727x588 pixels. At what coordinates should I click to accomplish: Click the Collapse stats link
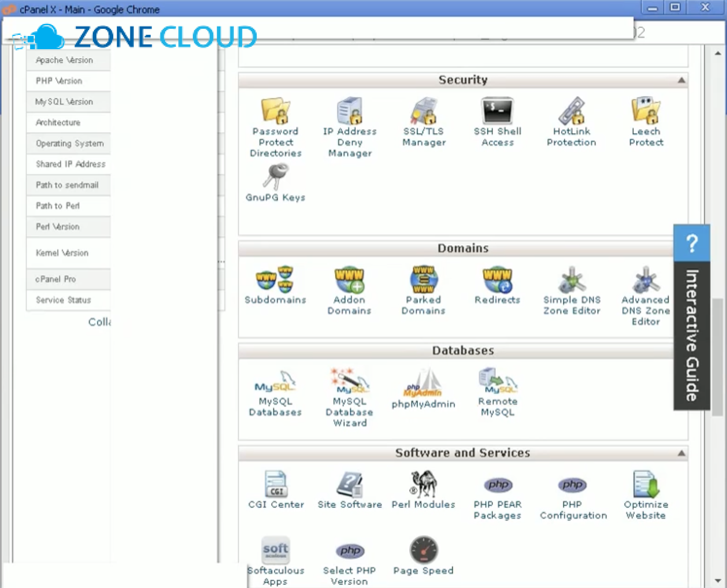coord(100,322)
